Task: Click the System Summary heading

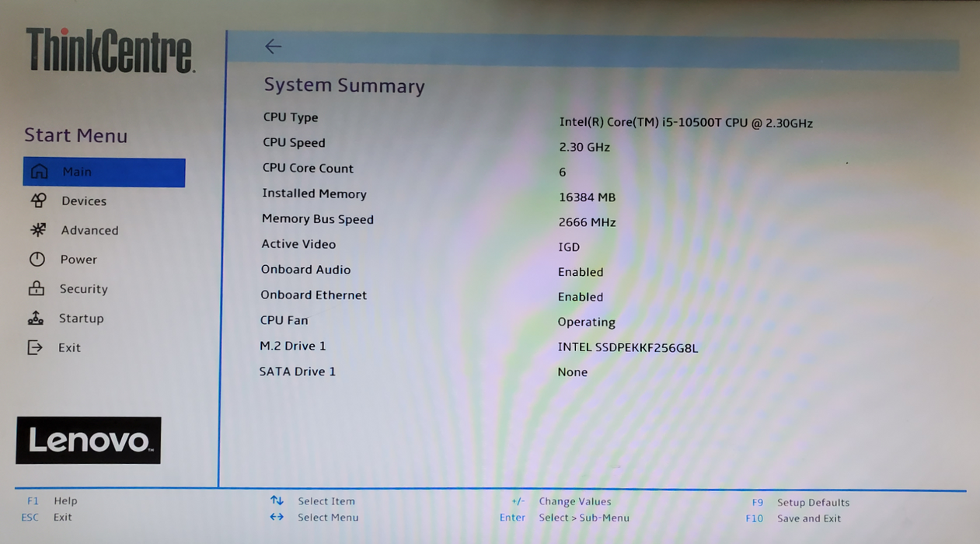Action: 344,85
